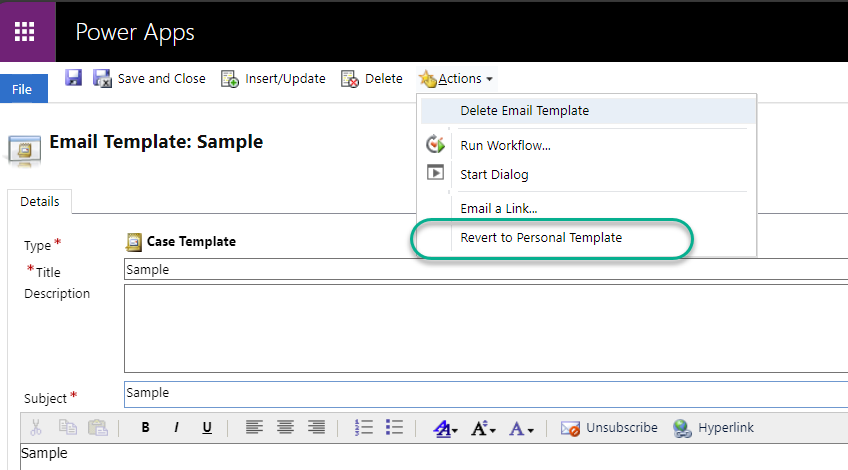Click into the Description text area

pyautogui.click(x=486, y=329)
